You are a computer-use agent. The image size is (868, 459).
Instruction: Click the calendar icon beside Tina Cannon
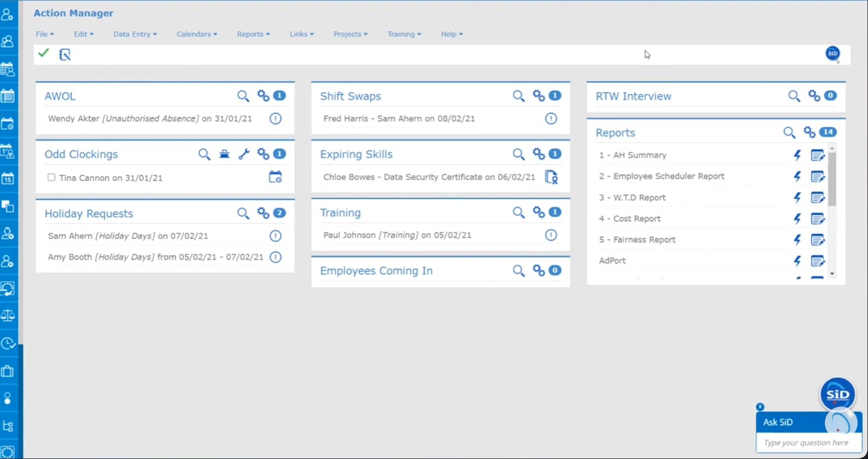tap(275, 177)
